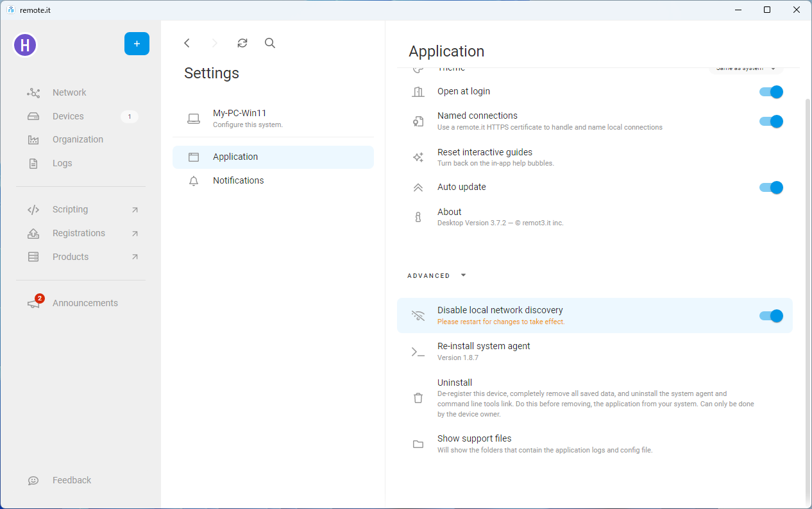Collapse the ADVANCED section arrow
Screen dimensions: 812x509
(x=464, y=275)
